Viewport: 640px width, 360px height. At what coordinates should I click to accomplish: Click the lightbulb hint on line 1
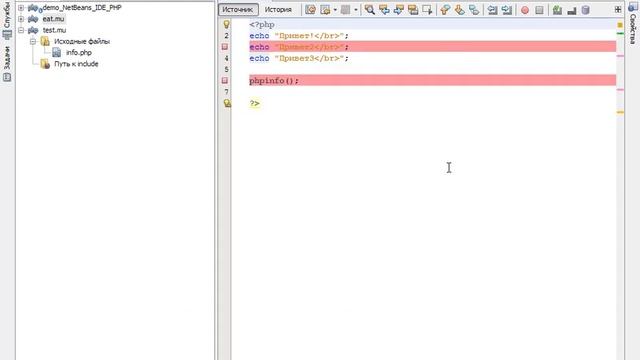pyautogui.click(x=226, y=24)
